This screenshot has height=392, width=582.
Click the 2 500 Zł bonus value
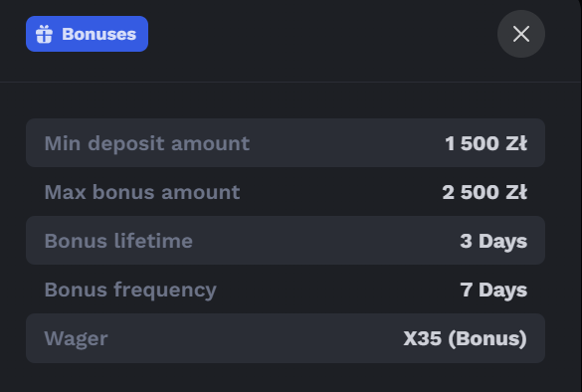[x=485, y=192]
